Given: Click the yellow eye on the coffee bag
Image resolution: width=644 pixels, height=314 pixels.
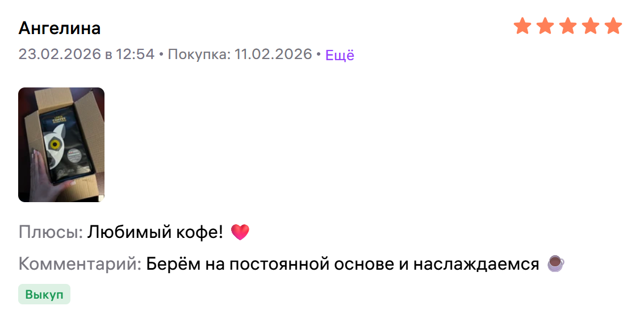Looking at the screenshot, I should pos(54,145).
